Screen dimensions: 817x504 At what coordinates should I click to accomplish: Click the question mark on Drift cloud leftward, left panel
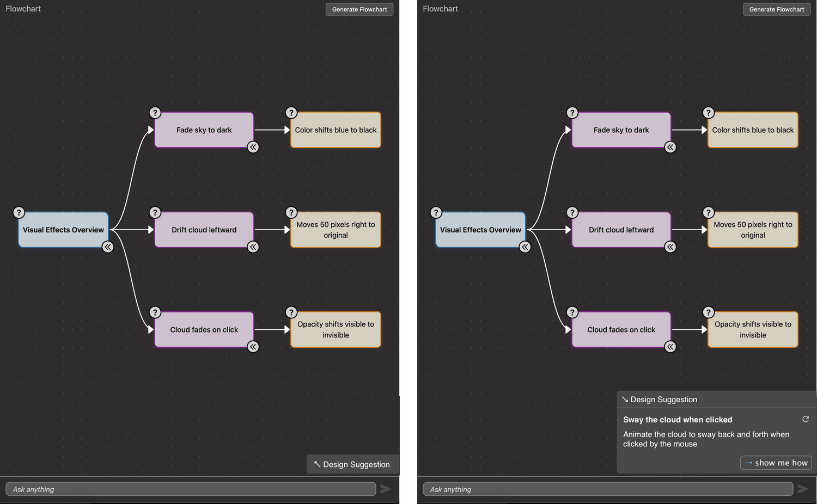(155, 213)
